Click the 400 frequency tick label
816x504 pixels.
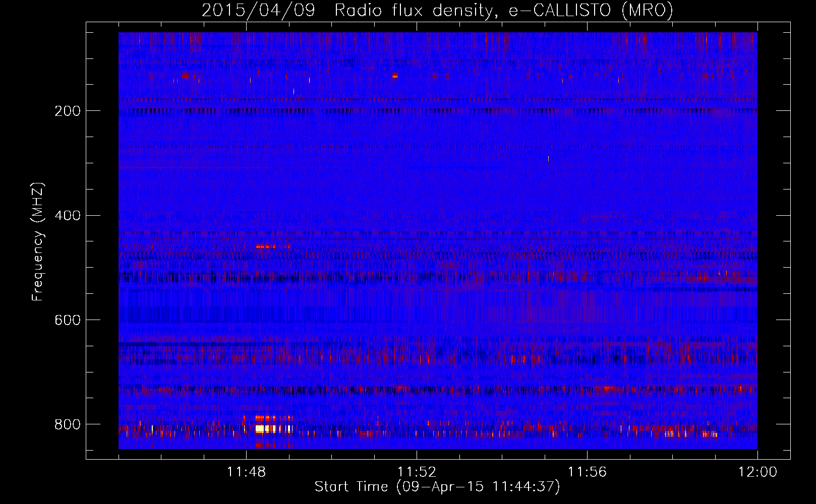pos(68,216)
